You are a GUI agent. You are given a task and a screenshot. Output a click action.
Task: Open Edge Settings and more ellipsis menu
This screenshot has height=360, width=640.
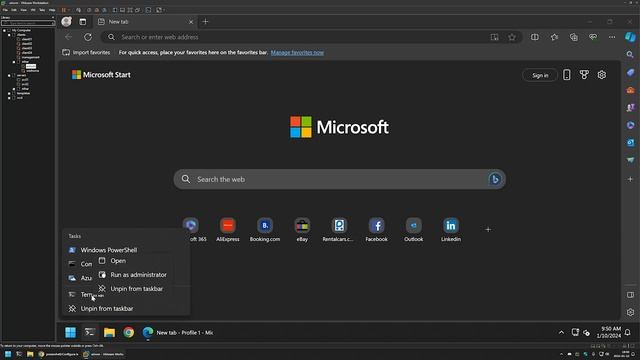tap(612, 37)
